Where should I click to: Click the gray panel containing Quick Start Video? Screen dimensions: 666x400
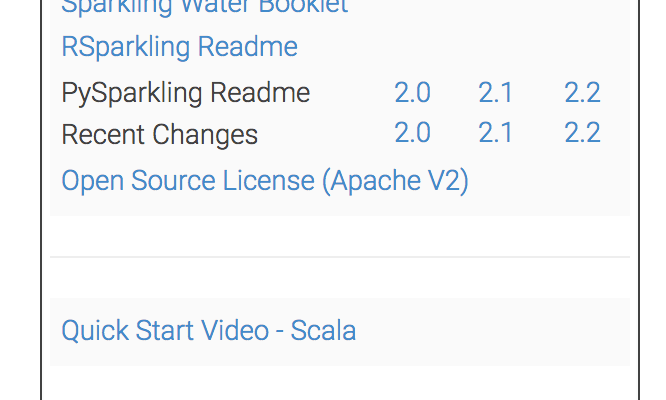pos(500,332)
